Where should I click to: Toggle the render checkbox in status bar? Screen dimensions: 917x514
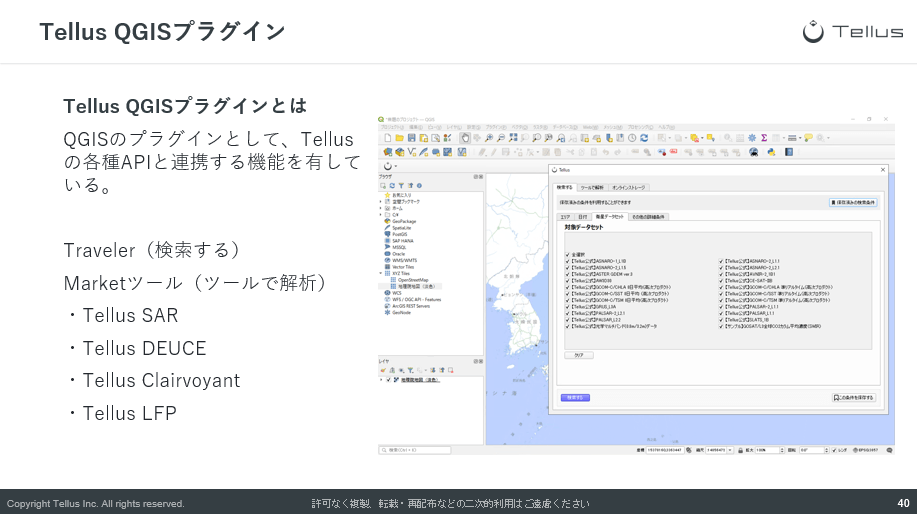pos(834,450)
